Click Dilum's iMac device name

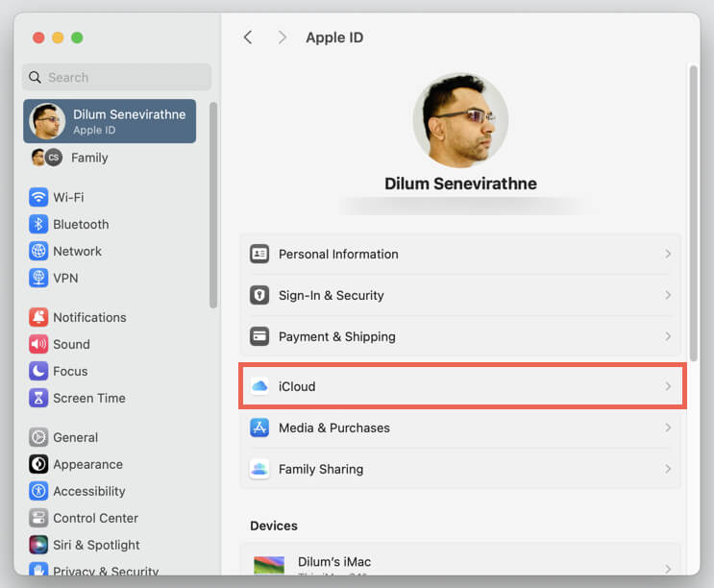(x=334, y=562)
